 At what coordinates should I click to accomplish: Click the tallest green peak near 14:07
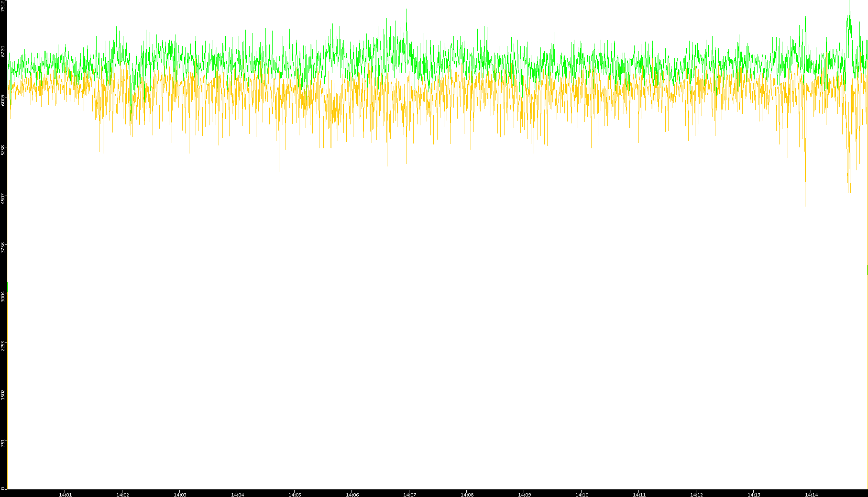pos(407,11)
